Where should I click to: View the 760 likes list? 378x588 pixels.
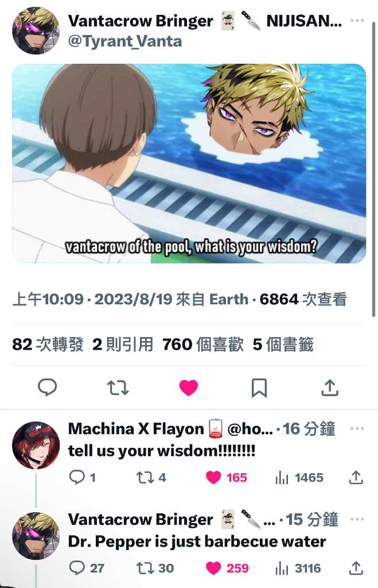pyautogui.click(x=202, y=345)
